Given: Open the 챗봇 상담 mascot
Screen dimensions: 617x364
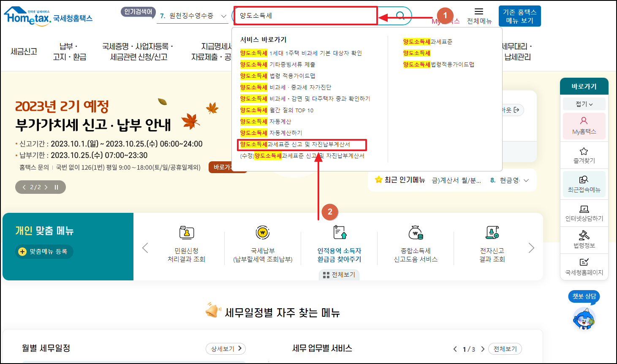Looking at the screenshot, I should point(584,318).
